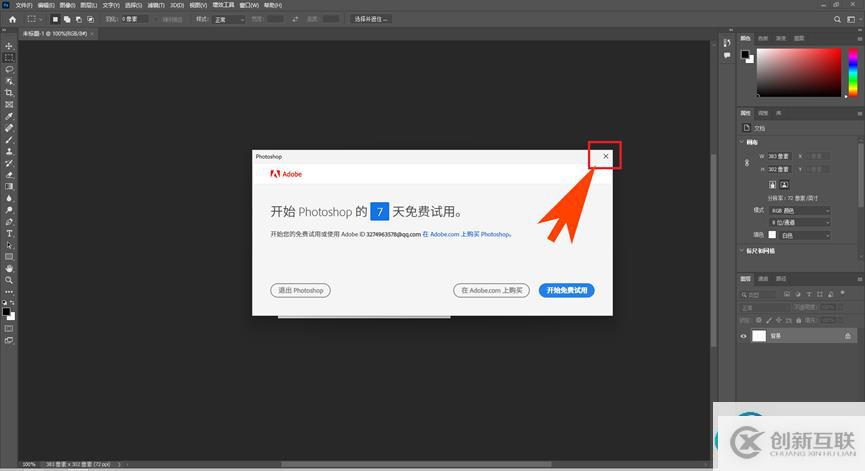Select the Eraser tool

[x=9, y=175]
